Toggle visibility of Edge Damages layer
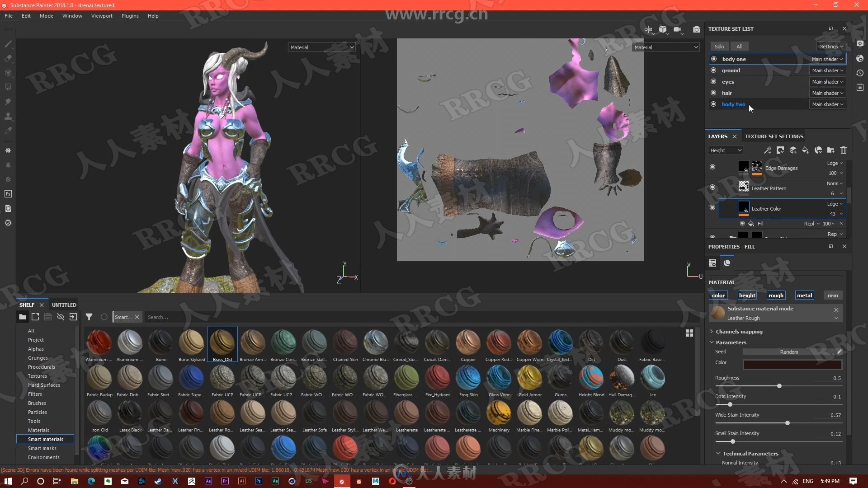Image resolution: width=868 pixels, height=488 pixels. coord(712,167)
